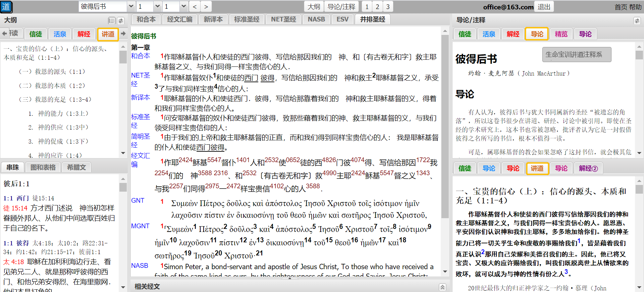
Task: Click the 退出 logout button
Action: pos(544,7)
